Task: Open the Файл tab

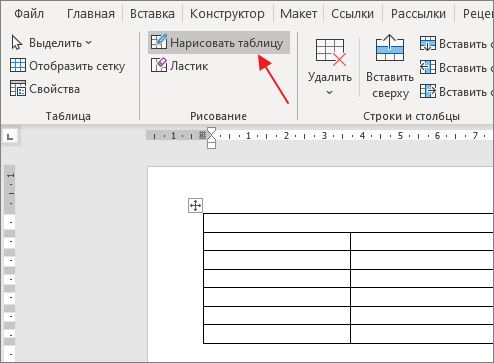Action: tap(29, 14)
